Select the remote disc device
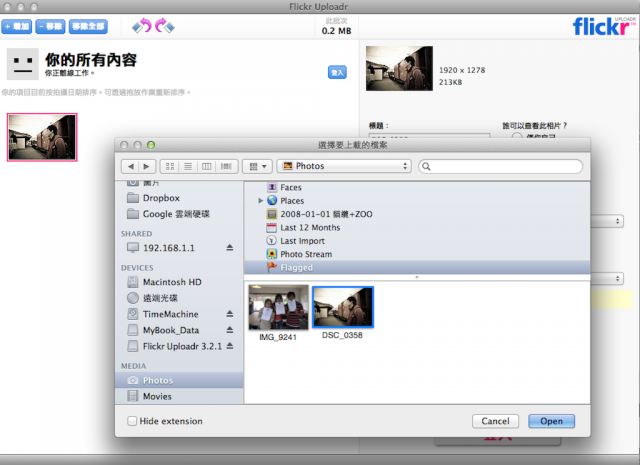Screen dimensions: 640x465 point(180,298)
